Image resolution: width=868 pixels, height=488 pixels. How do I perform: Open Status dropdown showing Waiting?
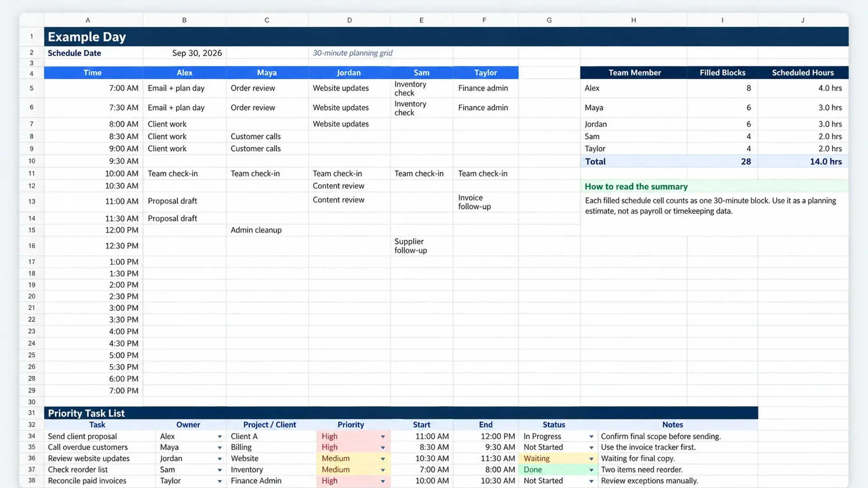click(x=591, y=459)
